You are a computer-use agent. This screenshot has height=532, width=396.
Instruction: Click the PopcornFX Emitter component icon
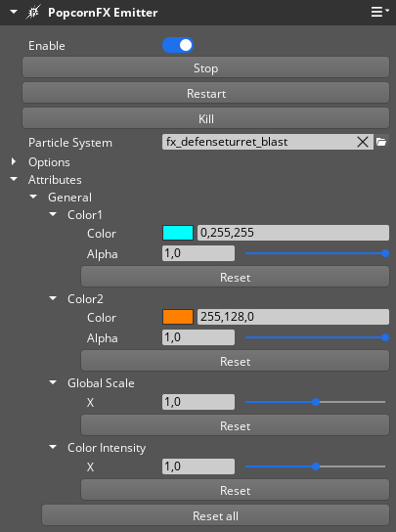tap(33, 12)
